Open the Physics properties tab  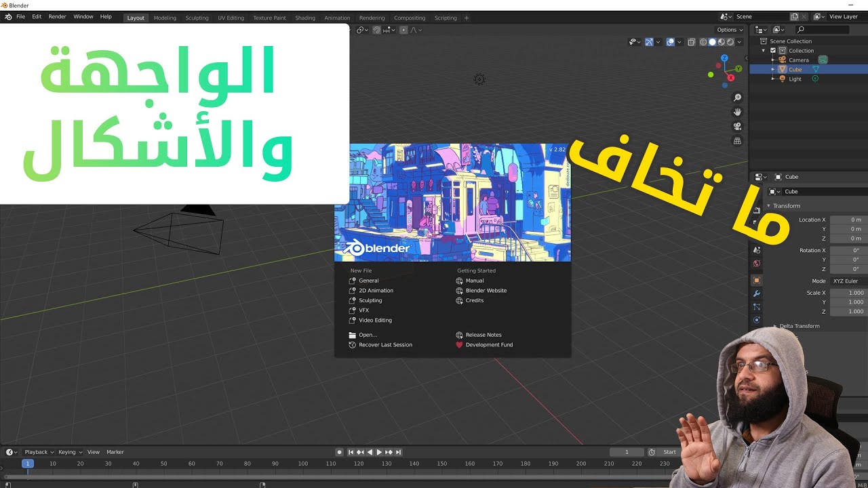[x=757, y=320]
